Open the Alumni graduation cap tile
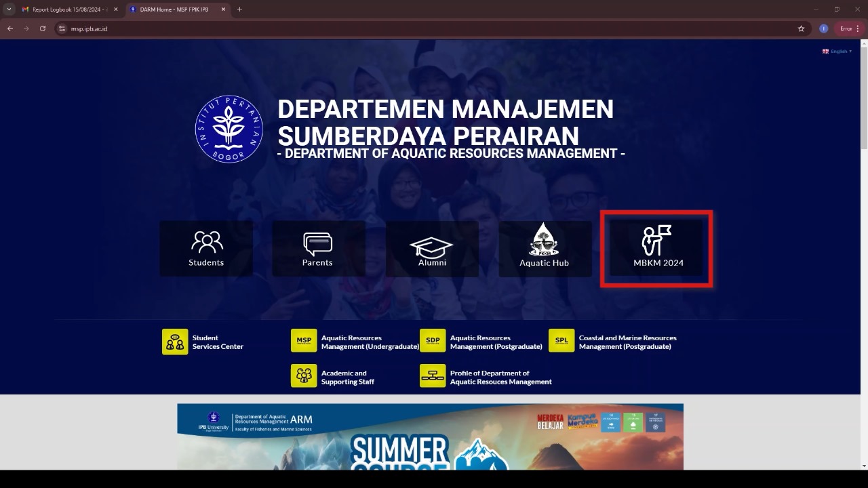 [432, 248]
